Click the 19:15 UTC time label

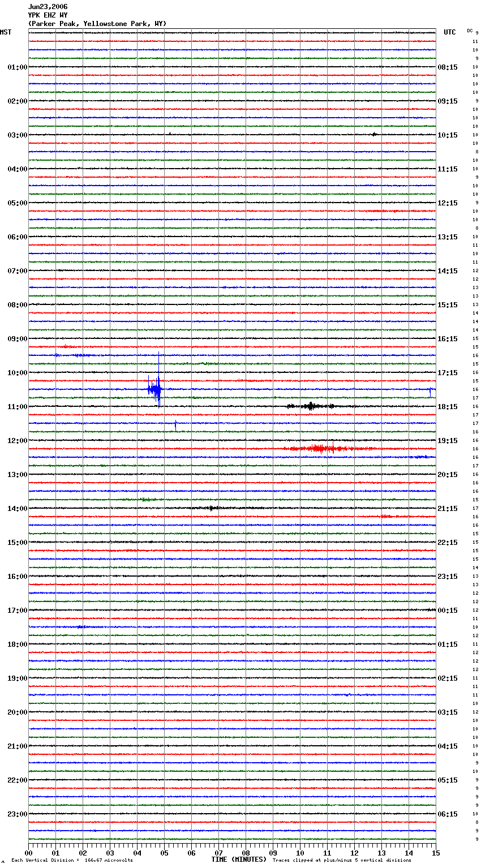(x=448, y=441)
